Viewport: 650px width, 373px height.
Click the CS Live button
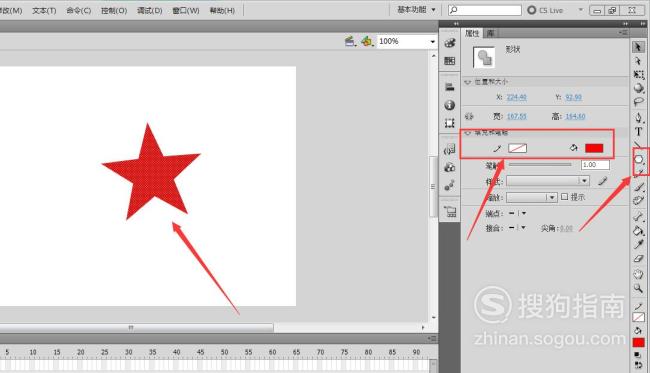pos(545,10)
